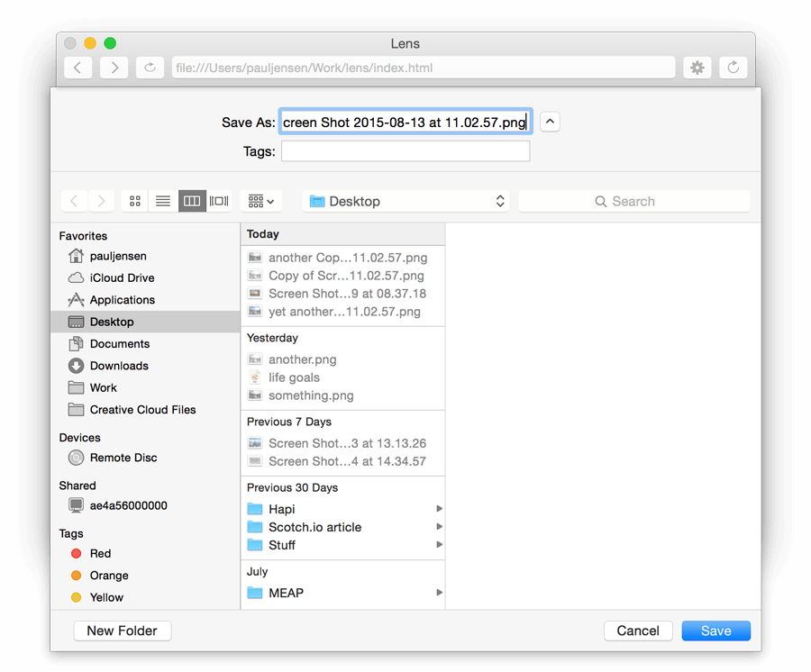Select Screen Shot...3 at 13.13.26
811x672 pixels.
pos(343,443)
